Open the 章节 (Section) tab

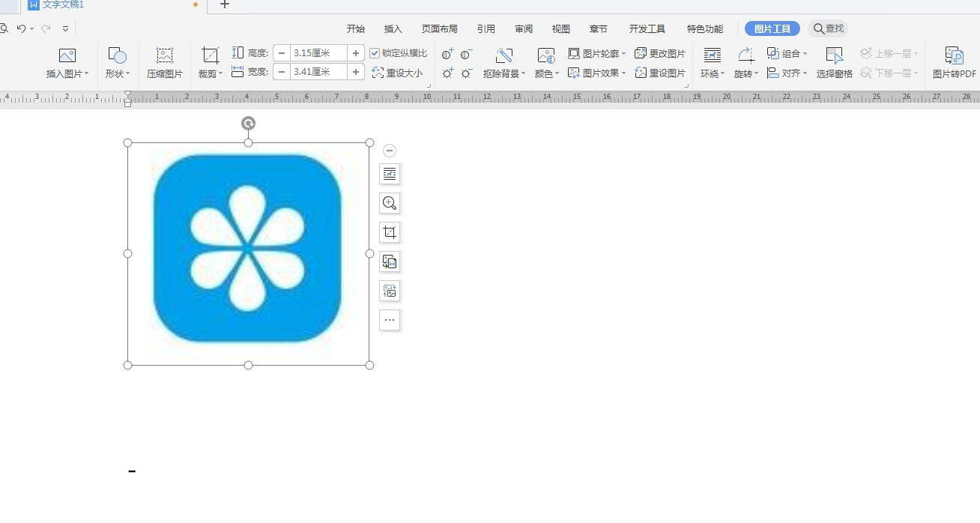[x=599, y=29]
